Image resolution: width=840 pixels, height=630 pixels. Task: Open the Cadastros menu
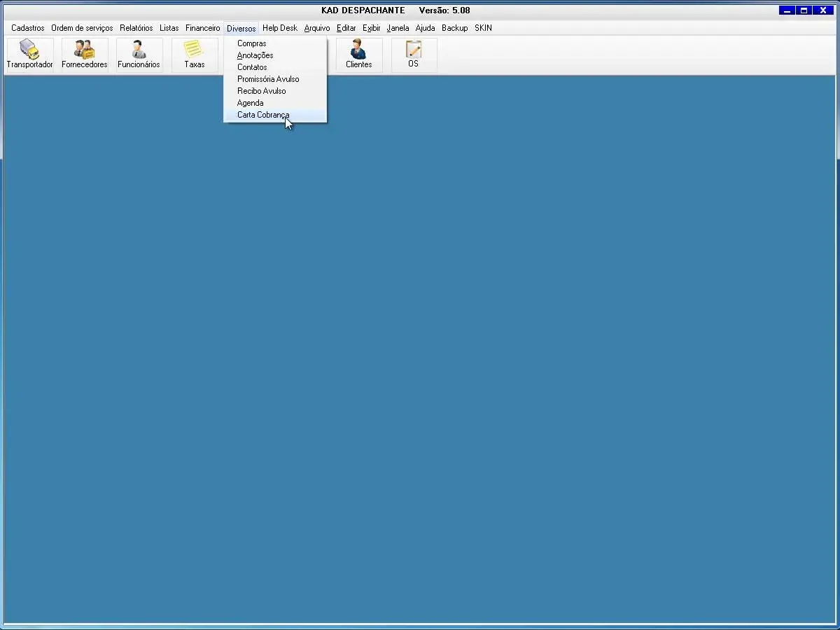pyautogui.click(x=27, y=28)
